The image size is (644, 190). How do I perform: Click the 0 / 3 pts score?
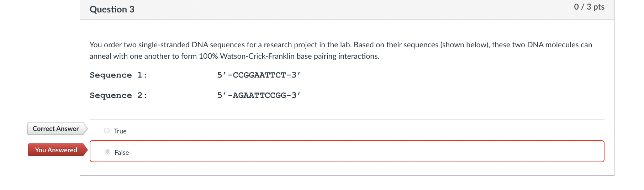[589, 7]
